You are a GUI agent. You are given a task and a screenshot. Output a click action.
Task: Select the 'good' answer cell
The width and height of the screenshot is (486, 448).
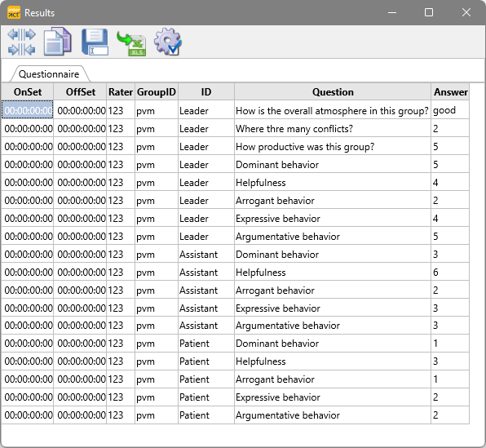click(x=450, y=110)
